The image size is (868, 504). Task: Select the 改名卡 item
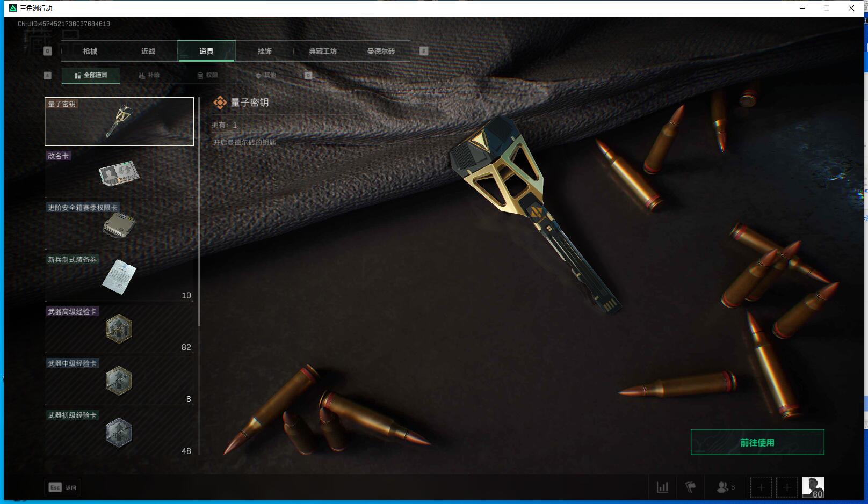pyautogui.click(x=119, y=173)
